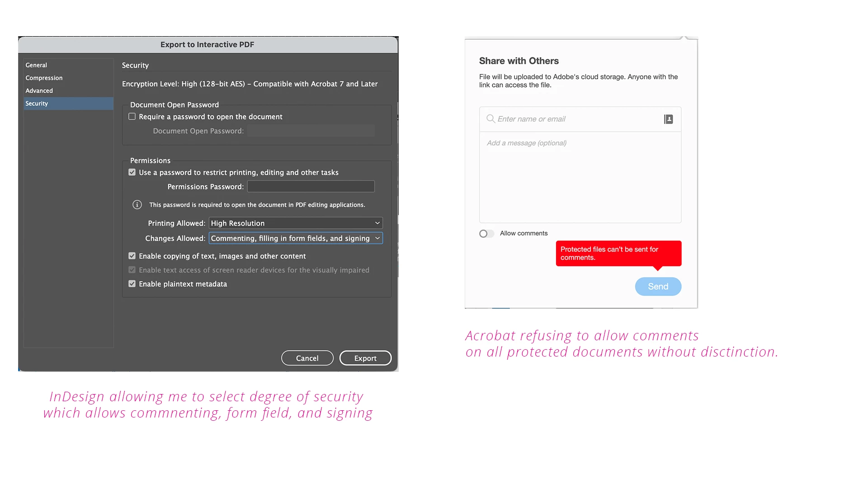Focus the Enter name or email field
The width and height of the screenshot is (868, 488).
574,119
